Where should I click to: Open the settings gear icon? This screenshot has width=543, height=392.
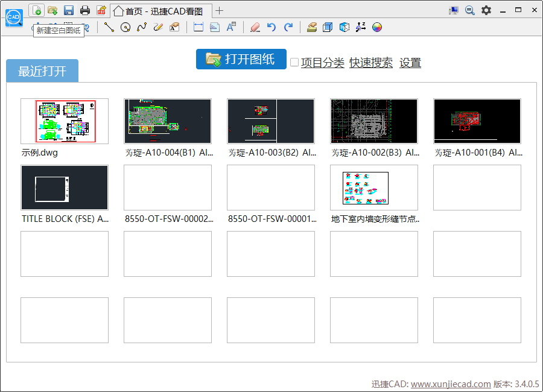tap(486, 10)
